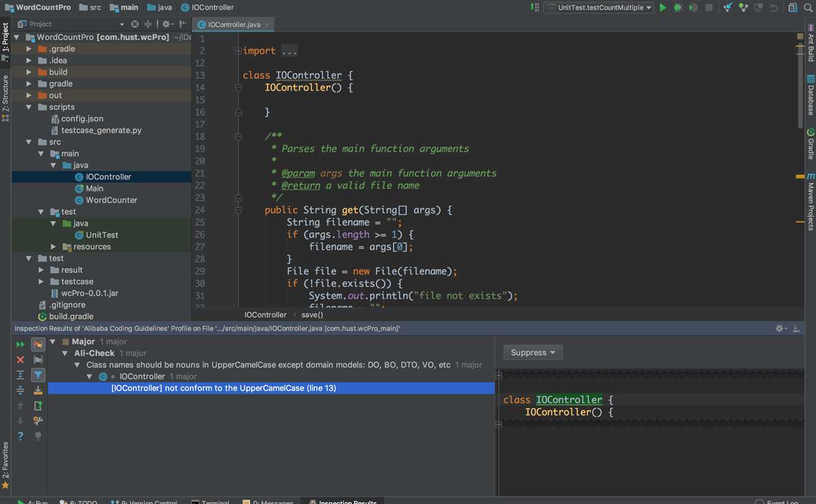Expand the .gradle folder
Viewport: 816px width, 504px height.
tap(29, 49)
